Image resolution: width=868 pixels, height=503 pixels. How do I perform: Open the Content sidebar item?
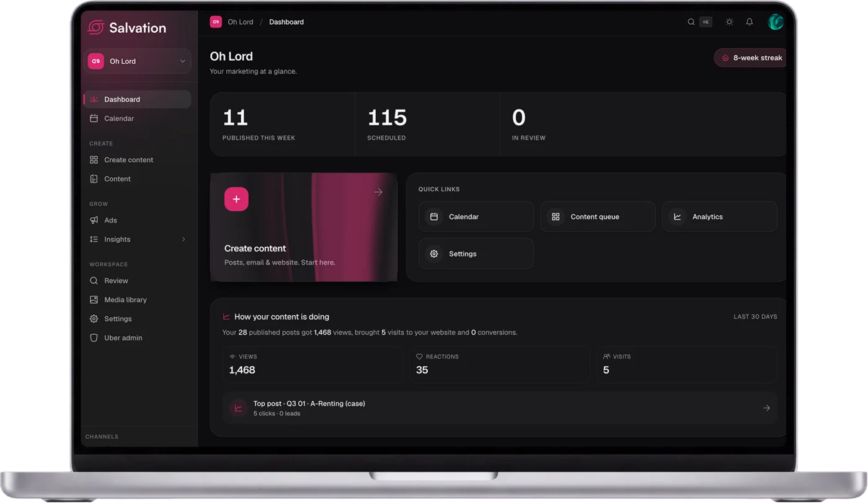coord(138,179)
